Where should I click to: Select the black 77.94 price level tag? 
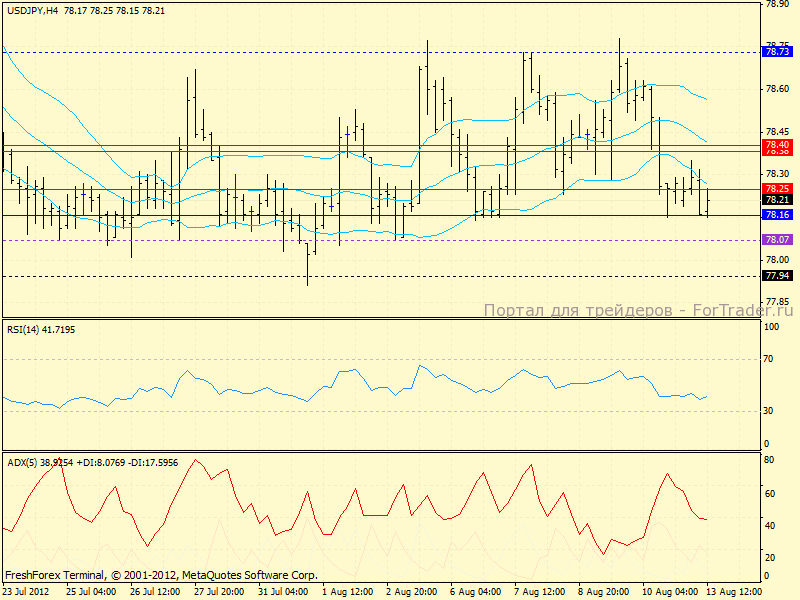(777, 275)
